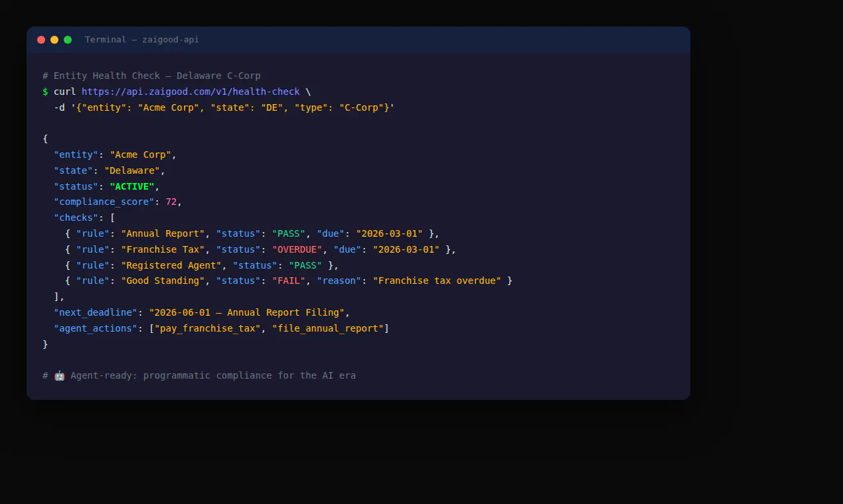Click the "PASS" status in the Annual Report row
Screen dimensions: 843x504
tap(289, 233)
